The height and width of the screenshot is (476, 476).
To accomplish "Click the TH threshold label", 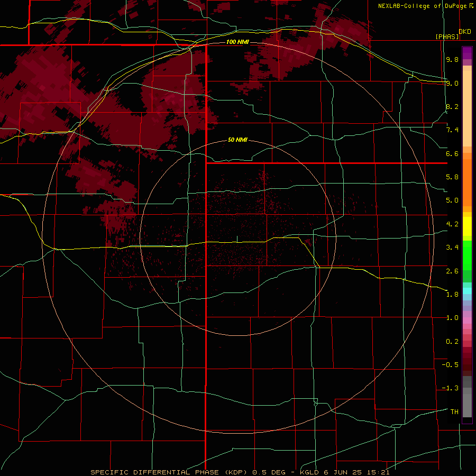I will [454, 412].
